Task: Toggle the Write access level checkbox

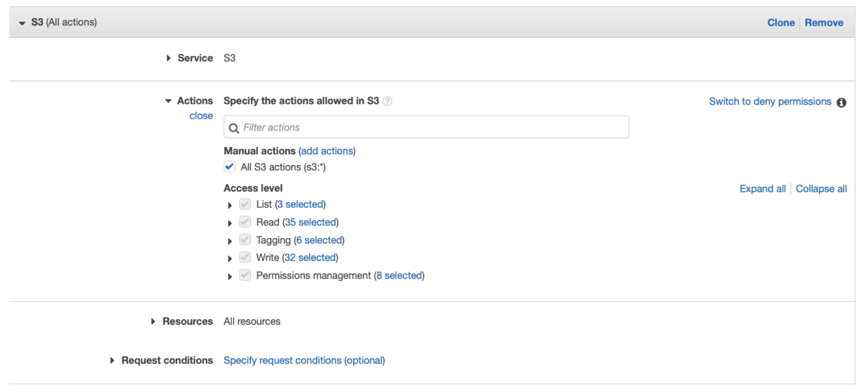Action: tap(245, 257)
